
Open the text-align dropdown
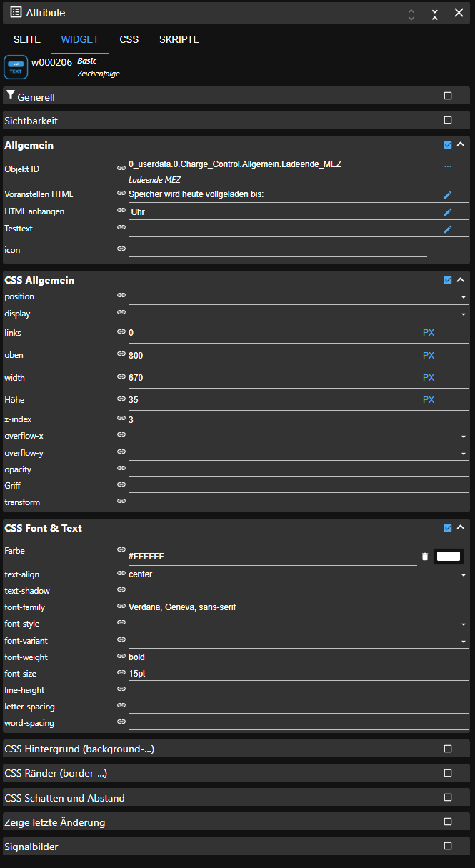463,574
